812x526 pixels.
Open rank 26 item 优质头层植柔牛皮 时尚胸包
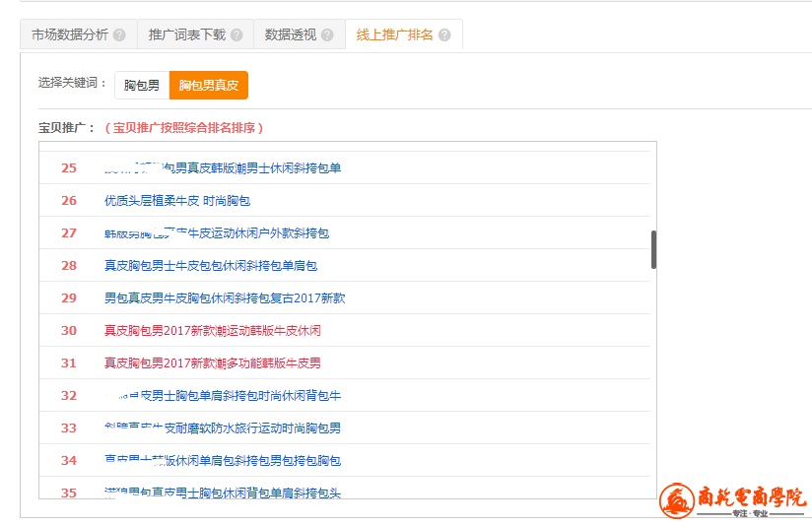pos(177,200)
